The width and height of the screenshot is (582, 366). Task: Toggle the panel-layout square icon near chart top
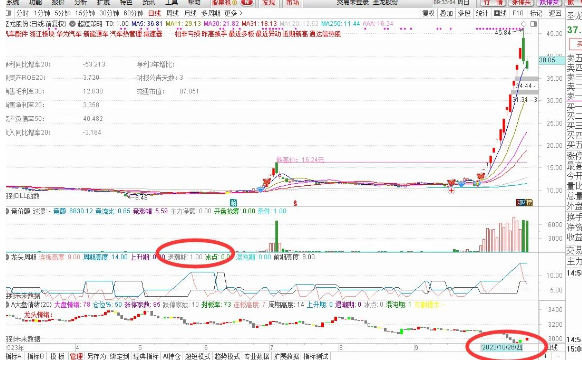click(x=534, y=24)
